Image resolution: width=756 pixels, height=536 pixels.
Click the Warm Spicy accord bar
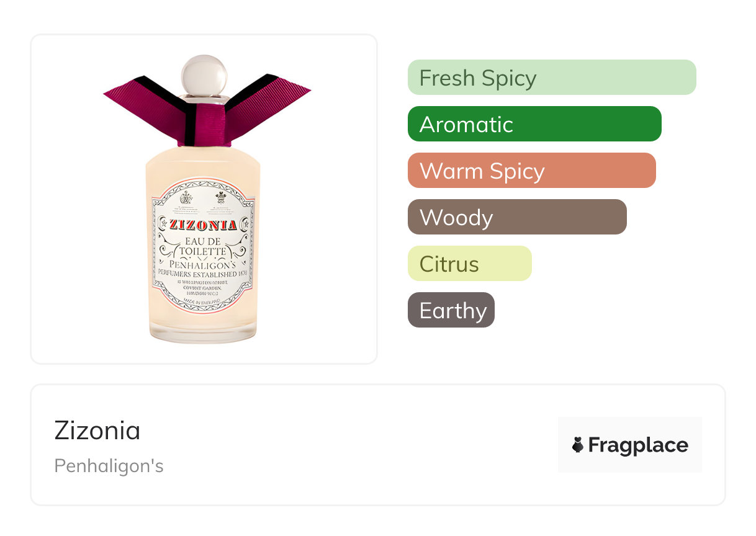click(x=531, y=171)
